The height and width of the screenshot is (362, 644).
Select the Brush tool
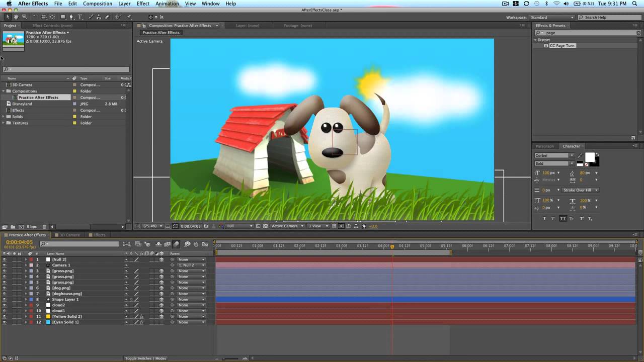point(91,17)
